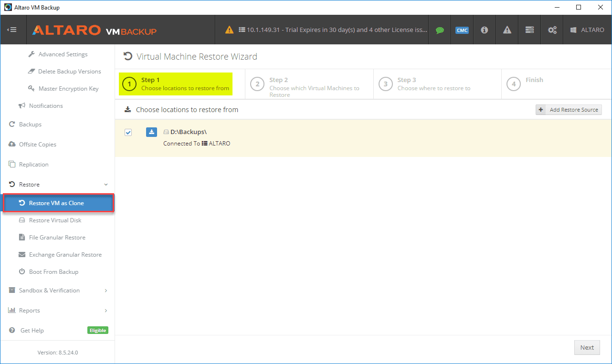Click the ALTARO VM Backup logo
Viewport: 612px width, 364px height.
tap(95, 31)
